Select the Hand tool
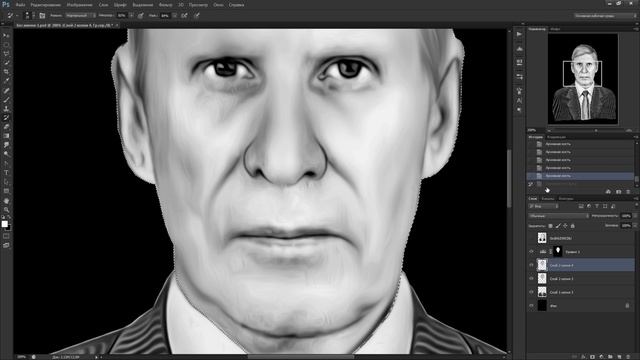640x360 pixels. point(6,201)
